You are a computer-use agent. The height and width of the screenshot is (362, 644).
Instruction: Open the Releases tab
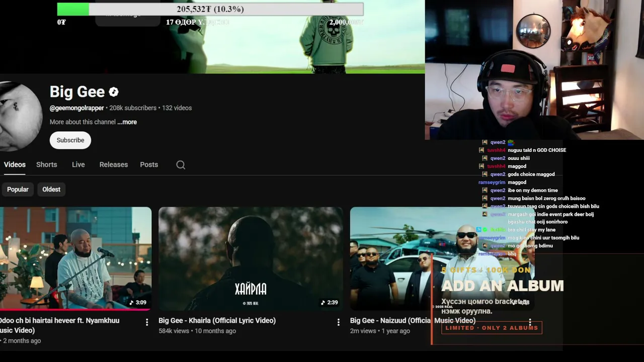point(114,164)
